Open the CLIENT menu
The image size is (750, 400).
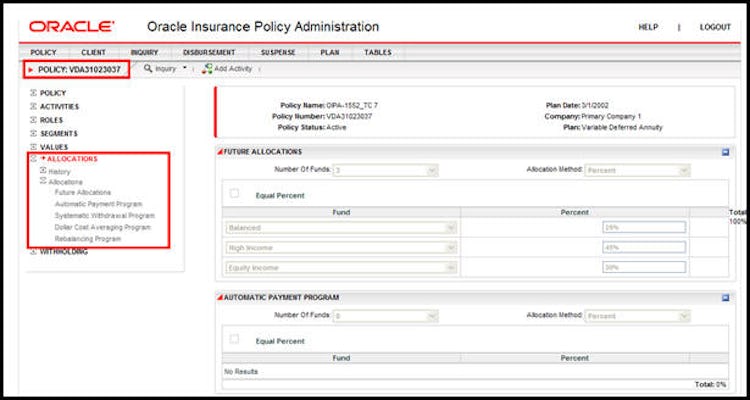point(93,53)
